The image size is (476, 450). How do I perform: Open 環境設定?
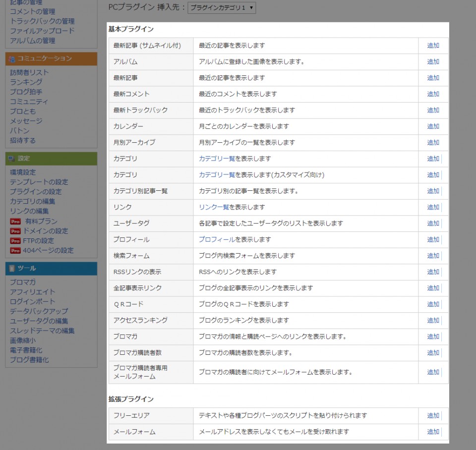pos(23,172)
